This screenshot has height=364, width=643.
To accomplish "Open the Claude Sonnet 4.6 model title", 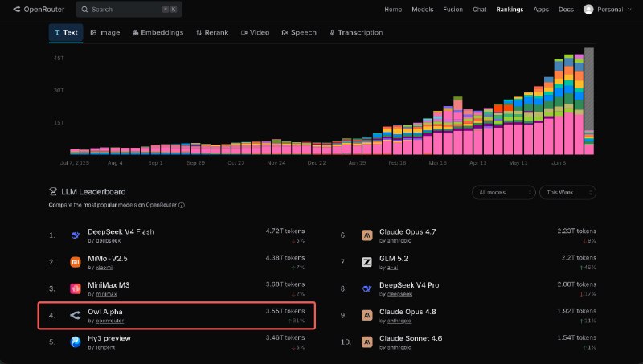I will tap(411, 338).
